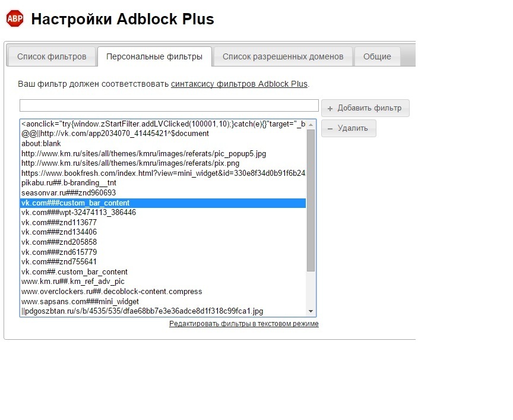Viewport: 513px width, 420px height.
Task: Click the filter list vertical scrollbar thumb
Action: (311, 199)
